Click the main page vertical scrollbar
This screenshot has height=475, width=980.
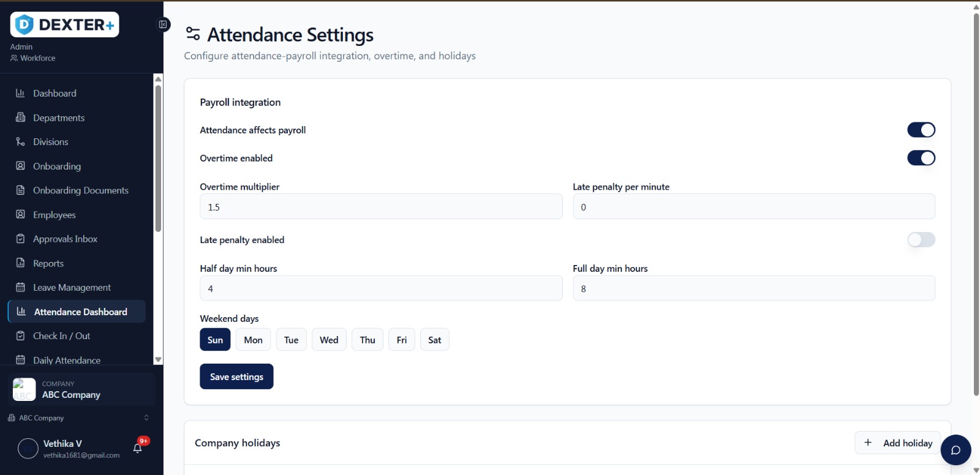[x=976, y=204]
